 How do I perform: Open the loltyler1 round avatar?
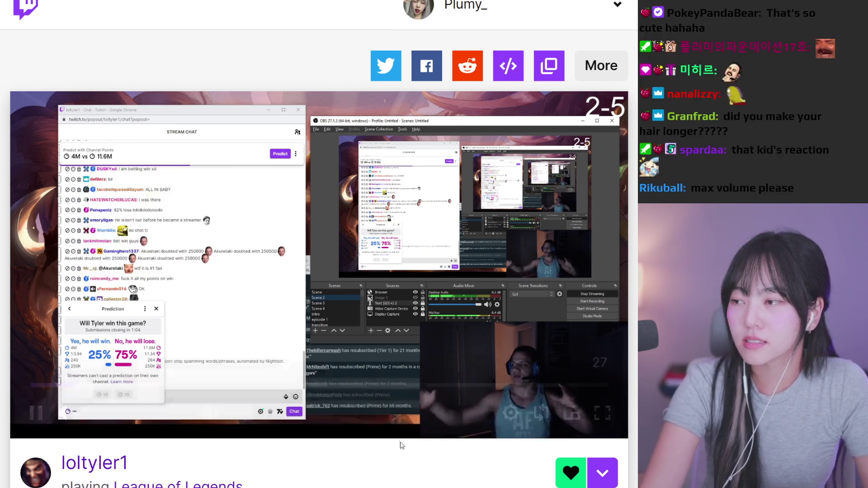pyautogui.click(x=36, y=473)
